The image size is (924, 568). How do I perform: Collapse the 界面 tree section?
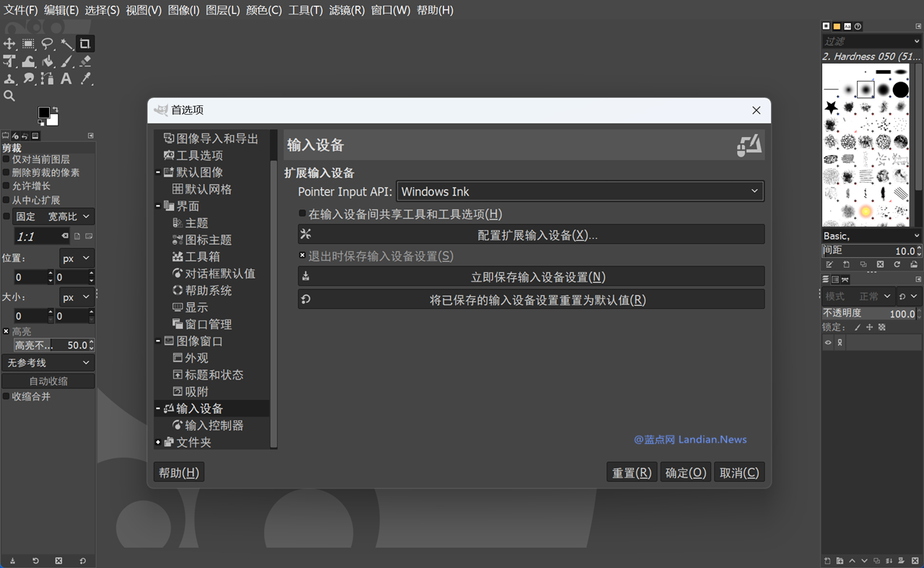click(x=158, y=206)
